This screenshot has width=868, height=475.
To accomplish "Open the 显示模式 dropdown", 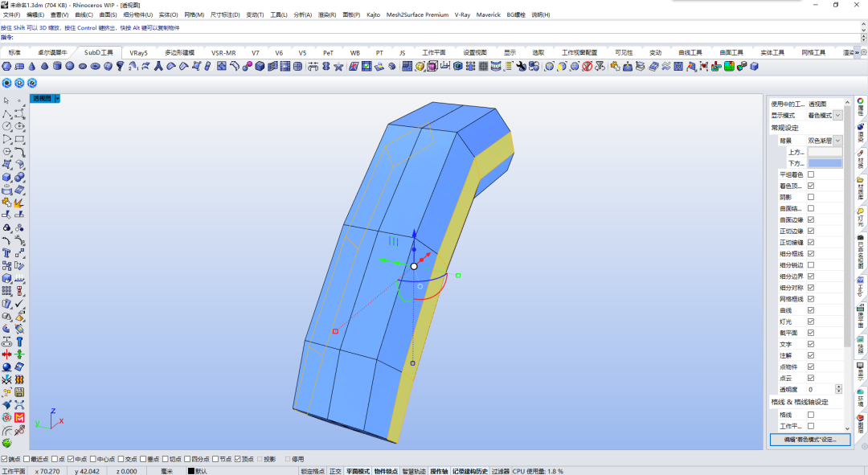I will (837, 115).
